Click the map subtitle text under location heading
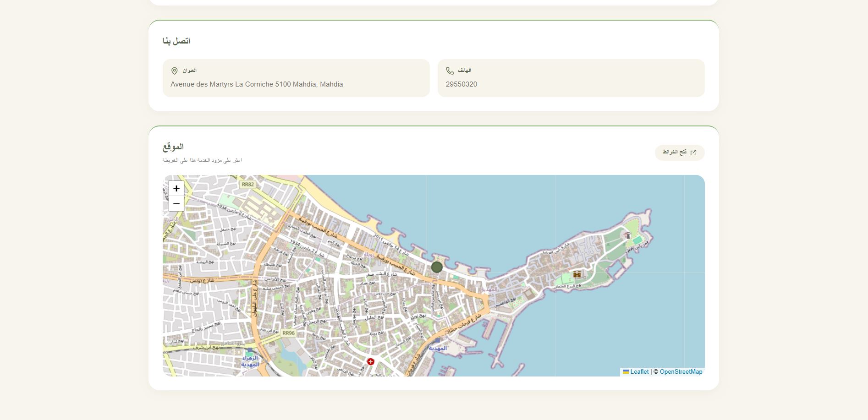Viewport: 868px width, 420px height. [x=202, y=160]
